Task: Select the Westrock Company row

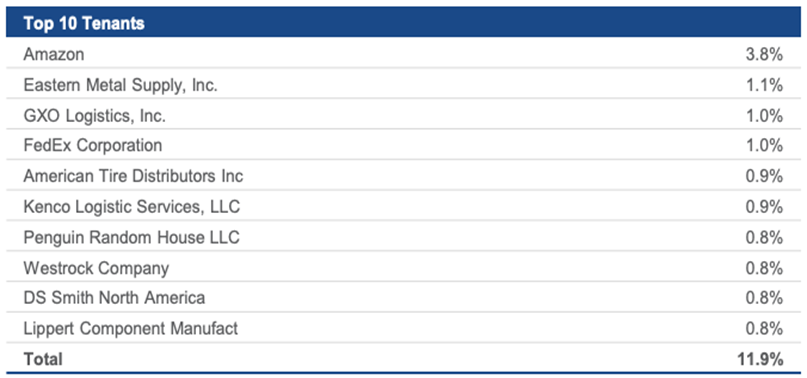Action: coord(404,266)
